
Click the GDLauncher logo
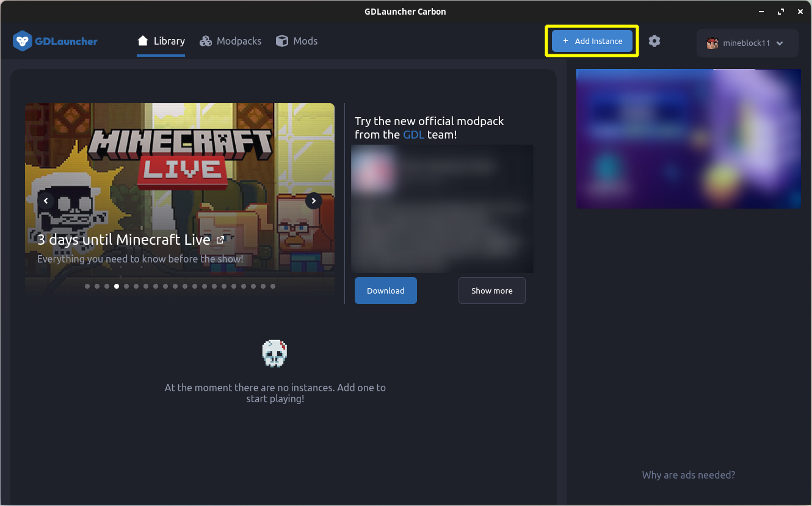tap(55, 42)
